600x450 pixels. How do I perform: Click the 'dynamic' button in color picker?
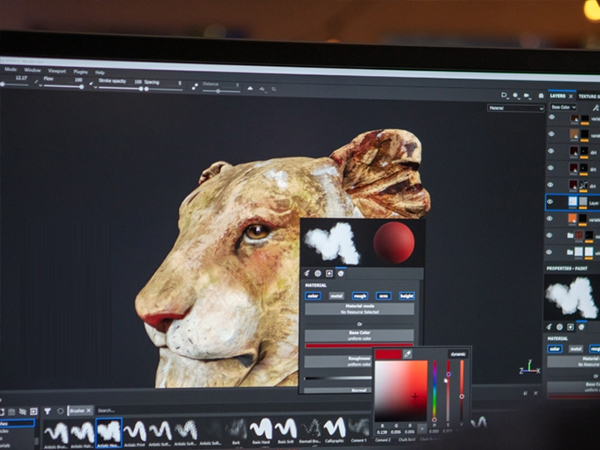(458, 354)
